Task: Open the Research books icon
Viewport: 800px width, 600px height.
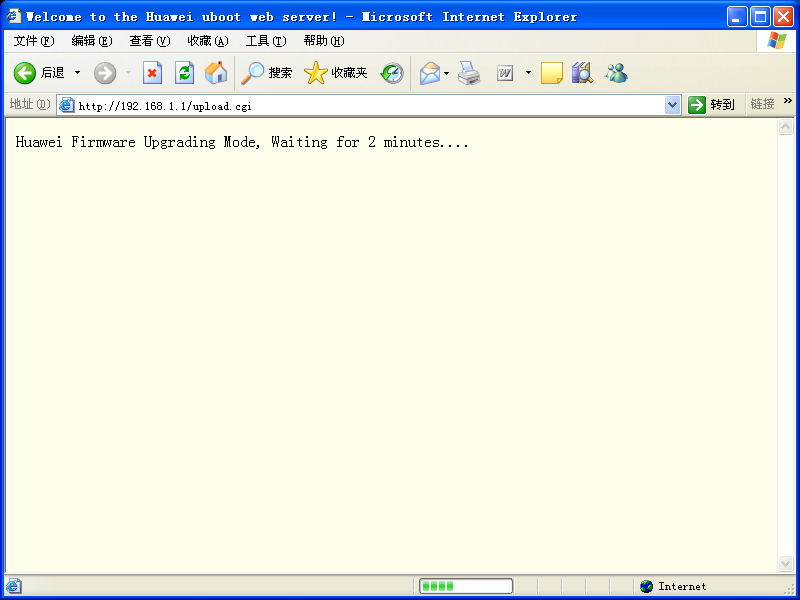Action: [x=582, y=73]
